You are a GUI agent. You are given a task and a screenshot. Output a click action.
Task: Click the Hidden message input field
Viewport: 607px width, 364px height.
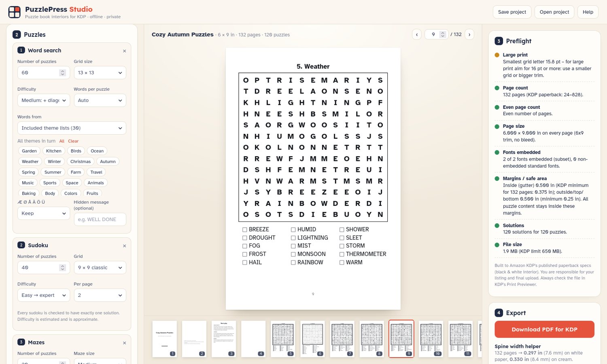(100, 219)
